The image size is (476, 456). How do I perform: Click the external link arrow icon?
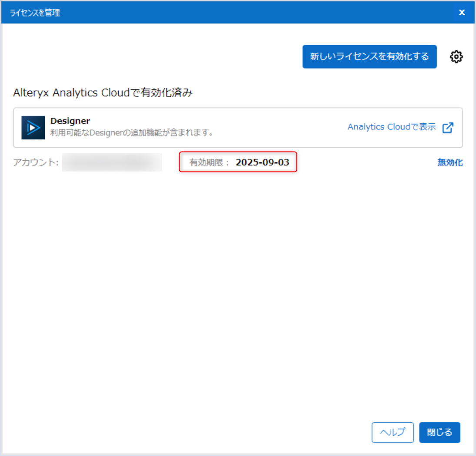pyautogui.click(x=448, y=127)
